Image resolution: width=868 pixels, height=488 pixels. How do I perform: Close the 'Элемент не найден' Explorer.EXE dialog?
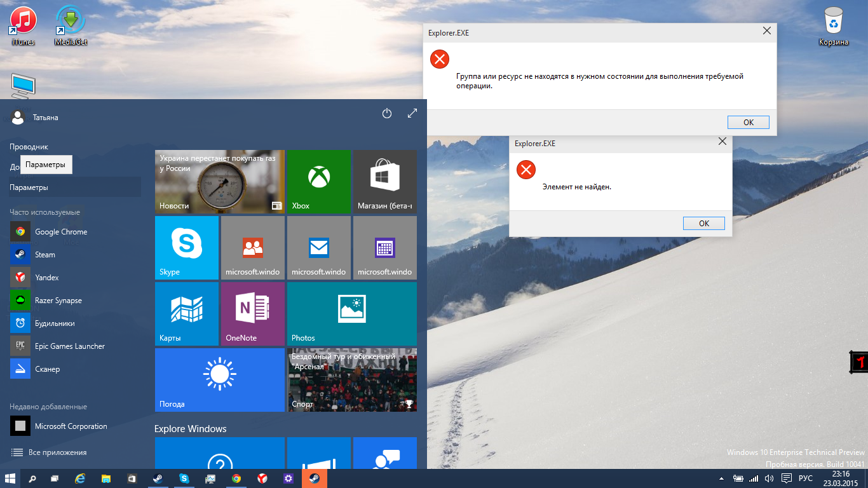click(x=722, y=142)
